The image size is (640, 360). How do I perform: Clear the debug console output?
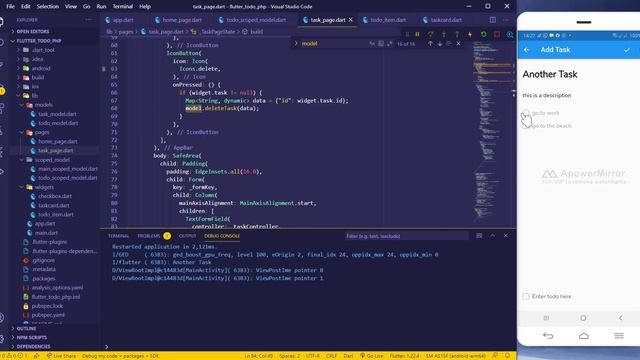(x=479, y=236)
